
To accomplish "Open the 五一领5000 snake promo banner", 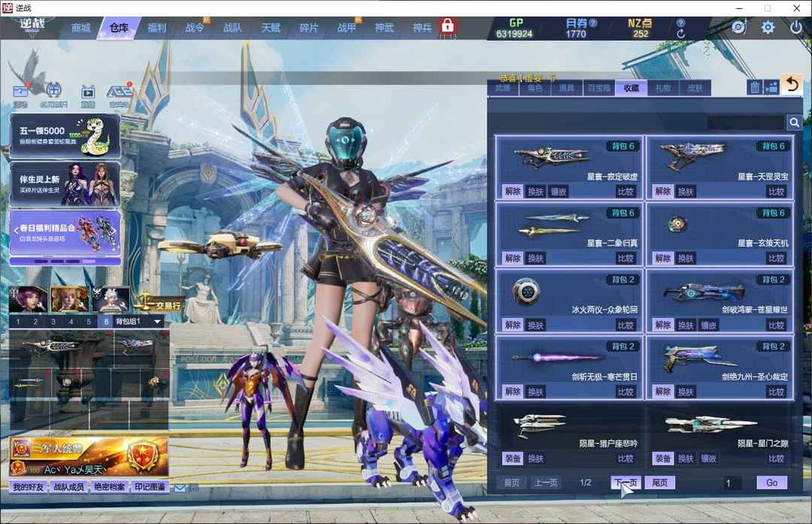I will coord(65,136).
